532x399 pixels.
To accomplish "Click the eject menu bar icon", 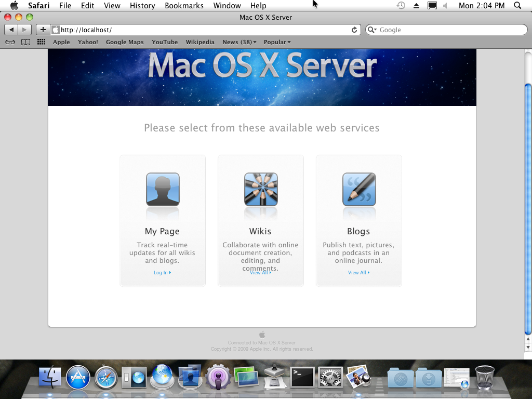I will 416,5.
